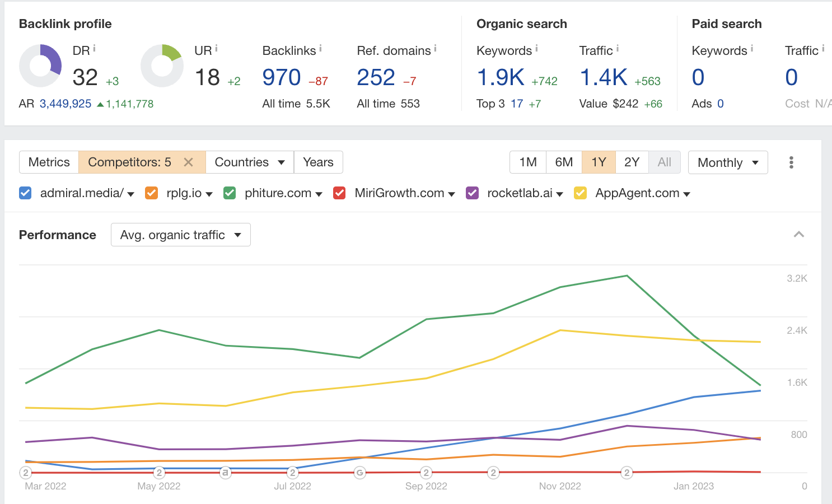This screenshot has height=504, width=832.
Task: Click the Traffic info icon under Organic search
Action: 616,47
